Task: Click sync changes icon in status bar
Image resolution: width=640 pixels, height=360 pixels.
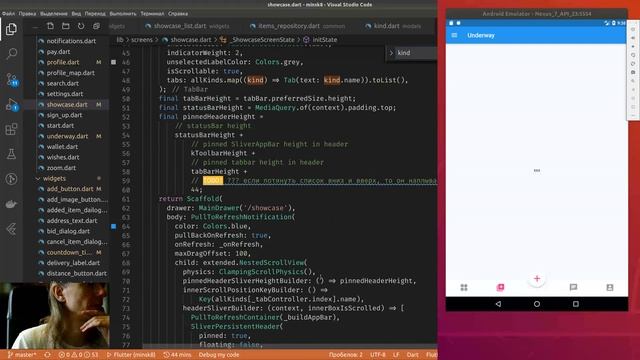Action: [47, 355]
